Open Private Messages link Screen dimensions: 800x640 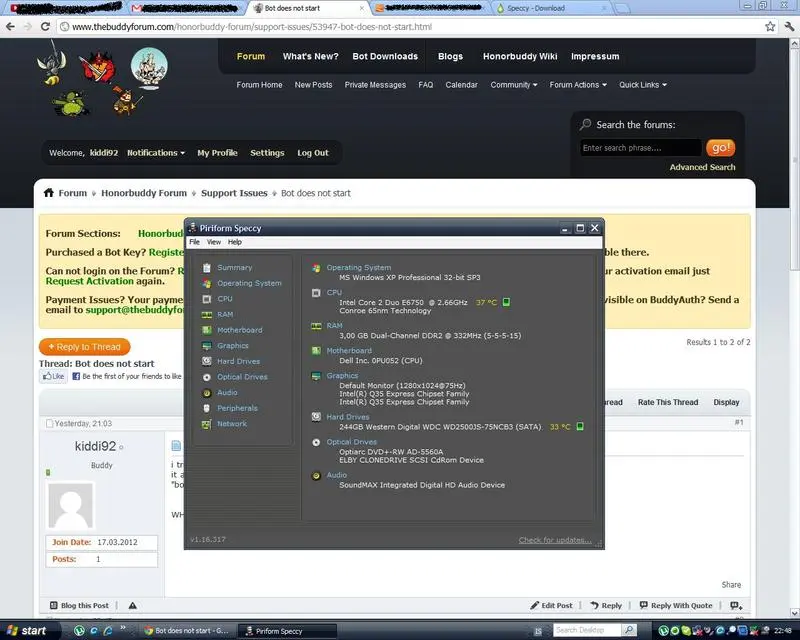pyautogui.click(x=375, y=85)
